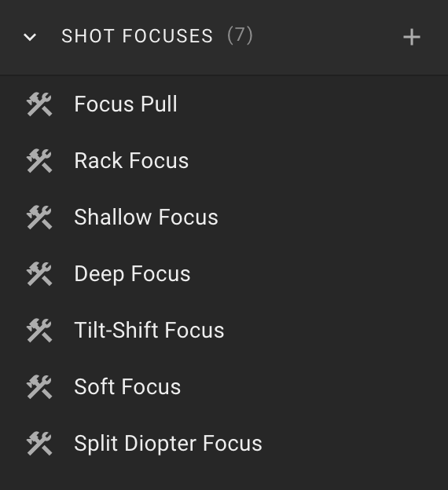Choose the Deep Focus entry
Viewport: 448px width, 490px height.
224,274
